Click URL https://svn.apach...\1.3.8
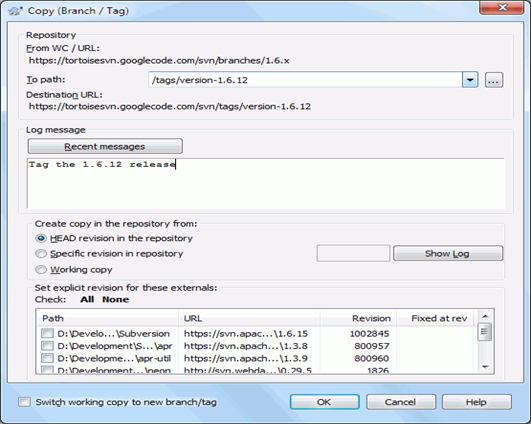Image resolution: width=531 pixels, height=424 pixels. (x=246, y=346)
